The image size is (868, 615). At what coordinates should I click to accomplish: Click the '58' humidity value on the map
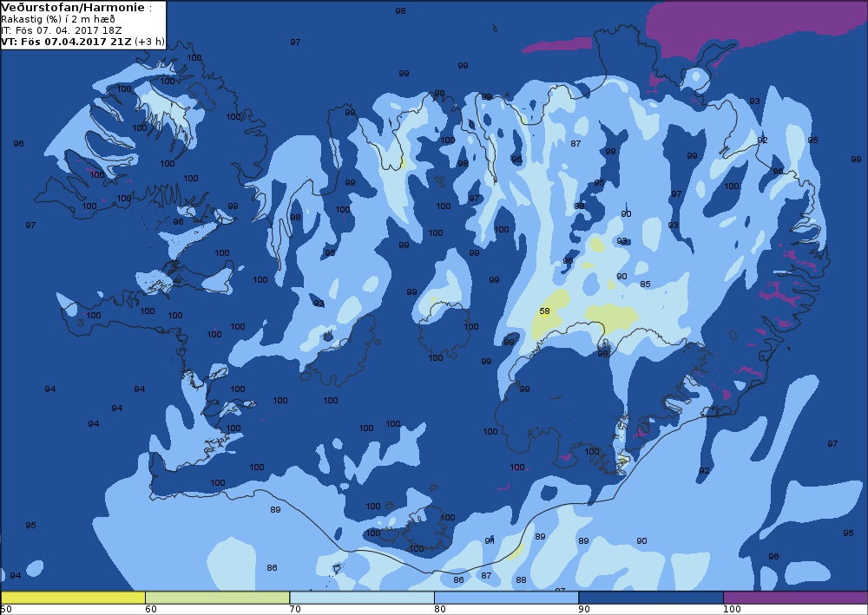pyautogui.click(x=545, y=311)
